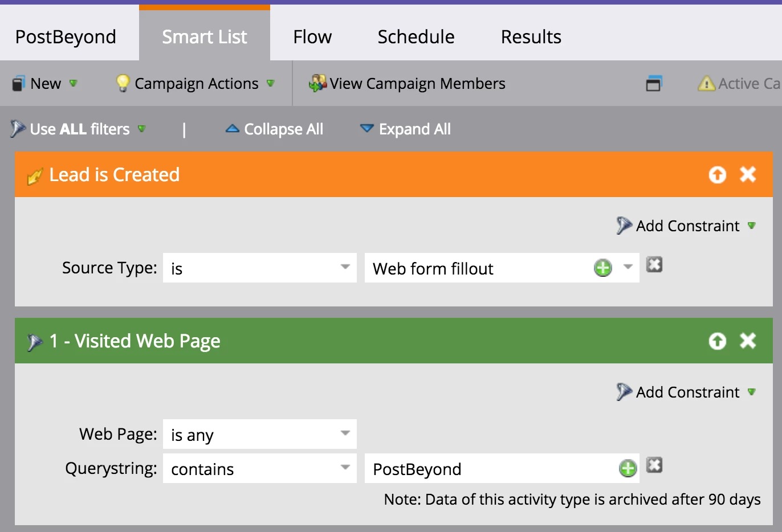Open View Campaign Members

407,84
